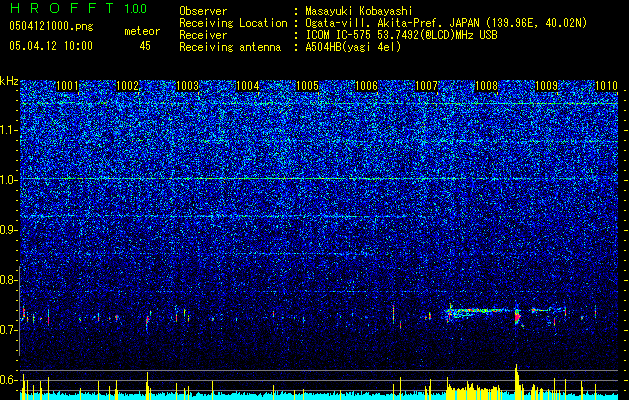The height and width of the screenshot is (400, 629).
Task: Click the tallest yellow spike in the bottom power graph
Action: 516,382
